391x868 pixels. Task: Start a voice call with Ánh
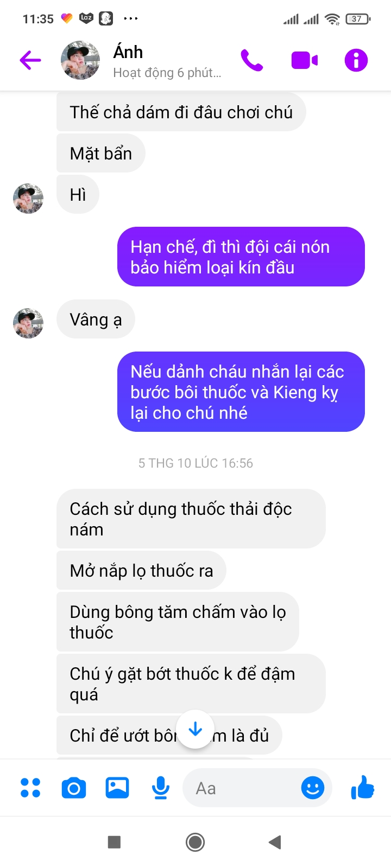click(251, 60)
